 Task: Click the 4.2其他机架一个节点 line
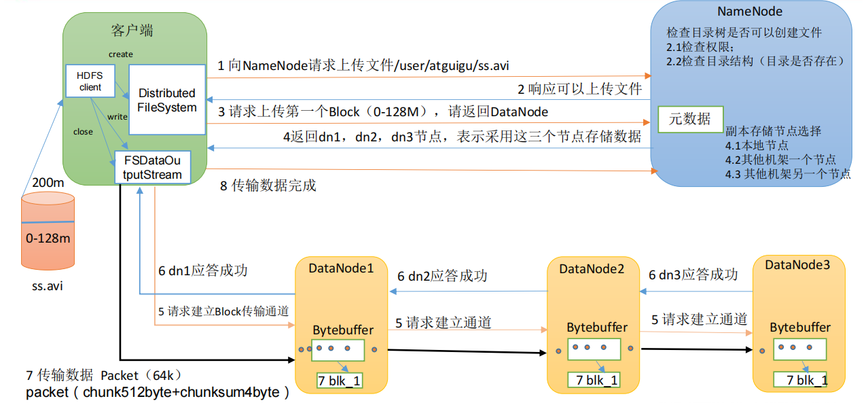tap(780, 160)
